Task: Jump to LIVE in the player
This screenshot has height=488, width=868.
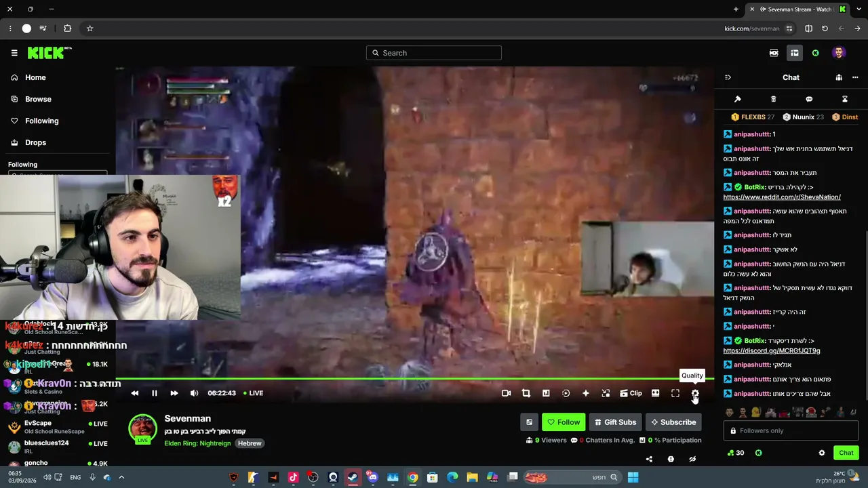Action: click(x=254, y=393)
